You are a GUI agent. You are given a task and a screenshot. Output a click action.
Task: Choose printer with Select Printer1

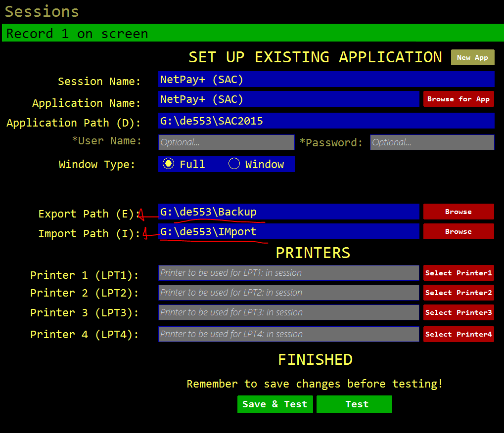coord(458,273)
